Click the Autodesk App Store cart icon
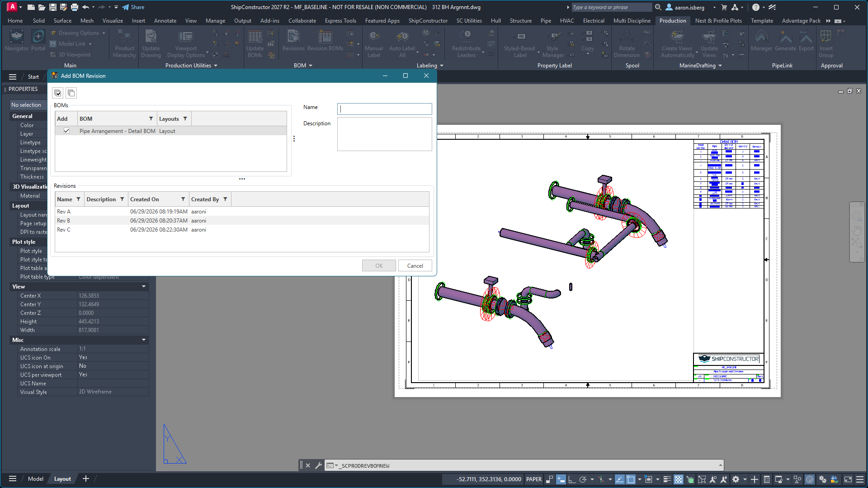 tap(724, 7)
